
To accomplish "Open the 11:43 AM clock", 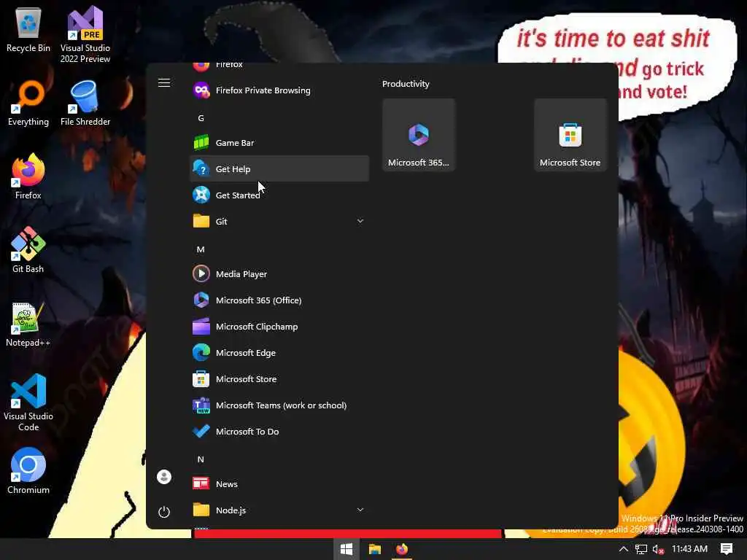I will pos(689,549).
